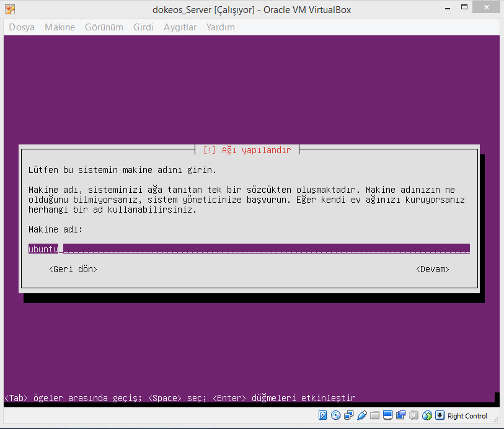Maximize the VirtualBox window
This screenshot has height=429, width=504.
[464, 7]
